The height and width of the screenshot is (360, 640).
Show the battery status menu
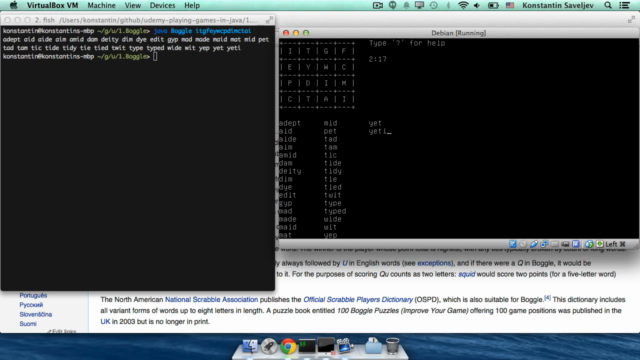[493, 5]
